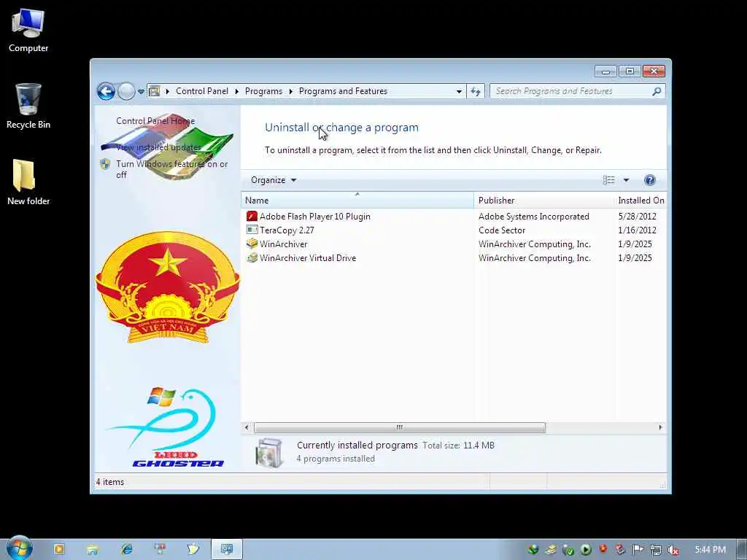
Task: Select the WinArchiver Virtual Drive entry
Action: tap(308, 257)
